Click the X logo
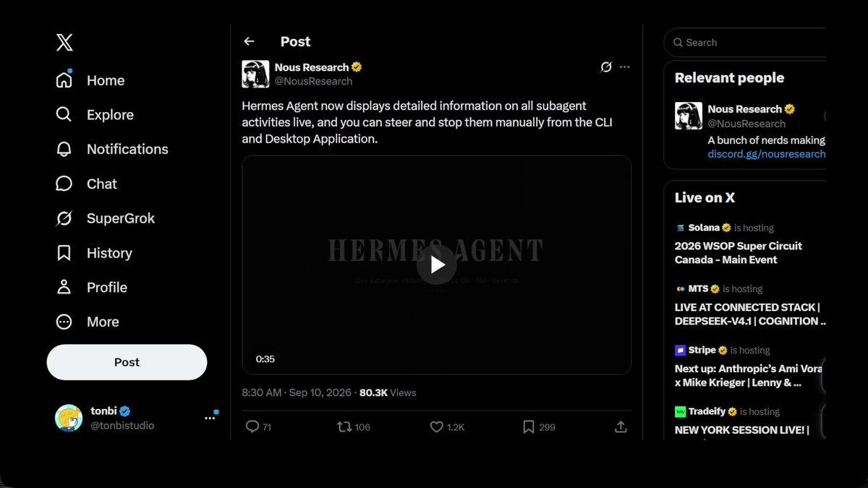Screen dimensions: 868x488 coord(64,43)
